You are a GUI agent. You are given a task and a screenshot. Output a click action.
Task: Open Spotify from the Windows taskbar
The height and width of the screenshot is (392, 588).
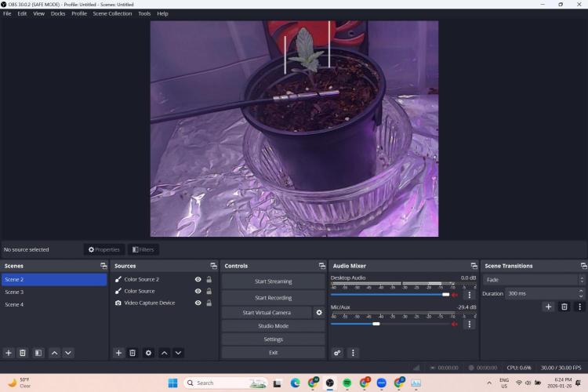(x=347, y=383)
